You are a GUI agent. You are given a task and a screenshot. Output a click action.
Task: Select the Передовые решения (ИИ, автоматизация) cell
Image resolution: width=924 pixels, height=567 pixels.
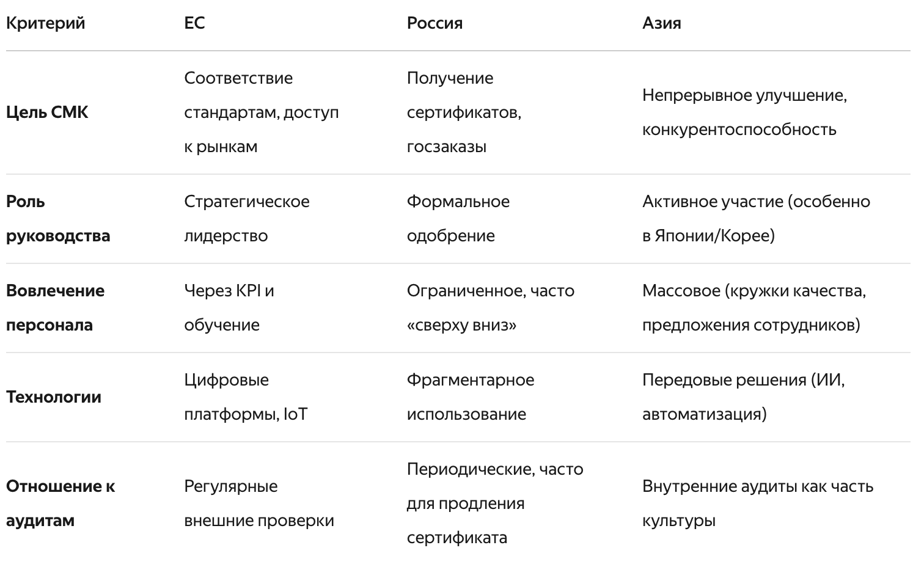click(x=743, y=397)
